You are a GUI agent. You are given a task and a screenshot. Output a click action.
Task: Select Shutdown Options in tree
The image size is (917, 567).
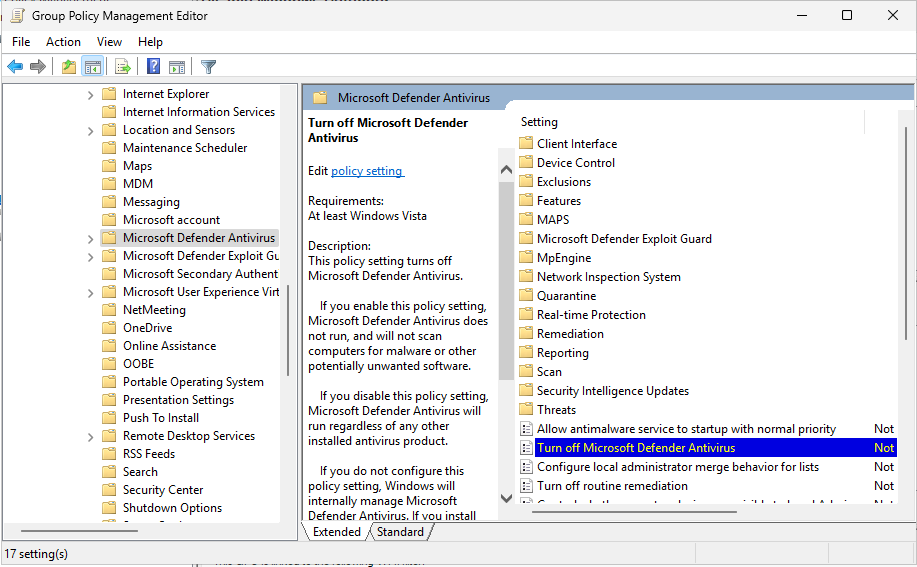(173, 507)
